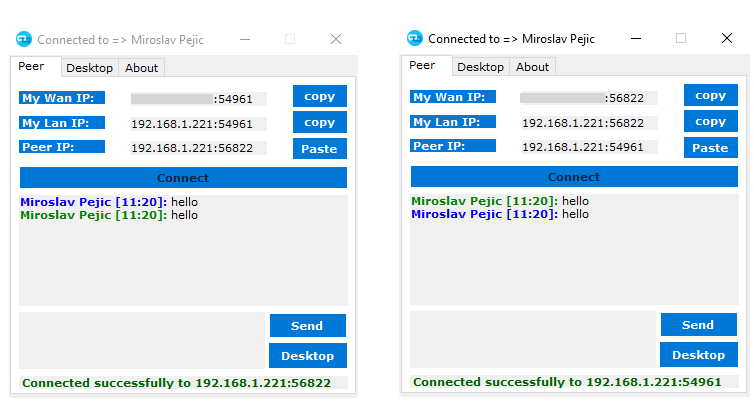Click Desktop button below Send in left window
The image size is (754, 402).
308,356
